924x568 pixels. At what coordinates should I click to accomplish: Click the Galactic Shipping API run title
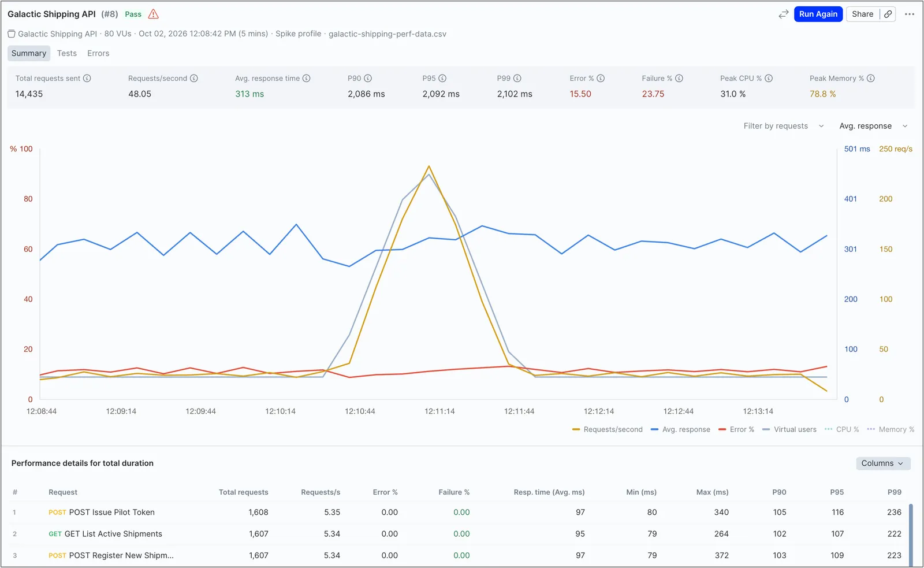click(x=51, y=14)
